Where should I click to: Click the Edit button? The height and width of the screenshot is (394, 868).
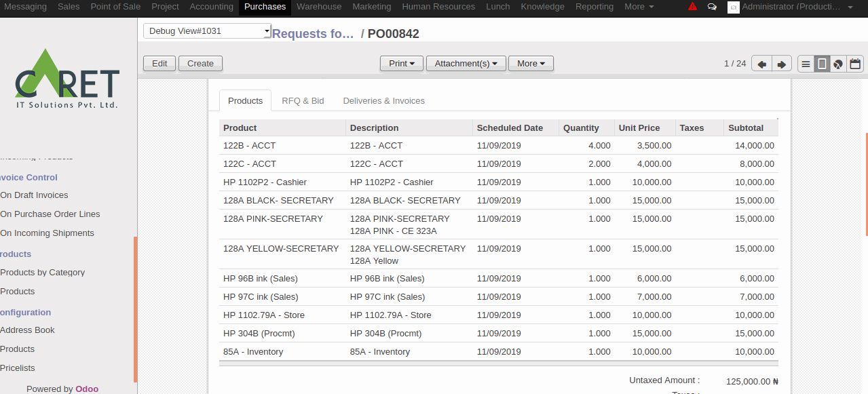point(159,64)
